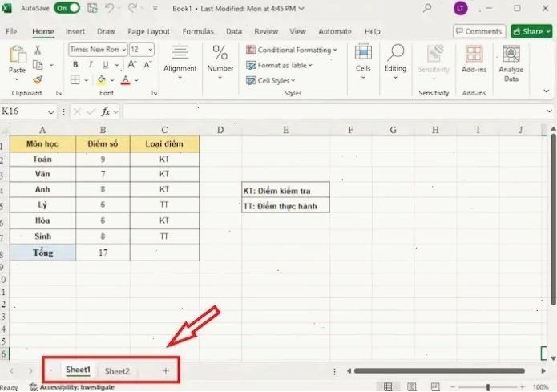
Task: Open the File menu
Action: click(11, 31)
